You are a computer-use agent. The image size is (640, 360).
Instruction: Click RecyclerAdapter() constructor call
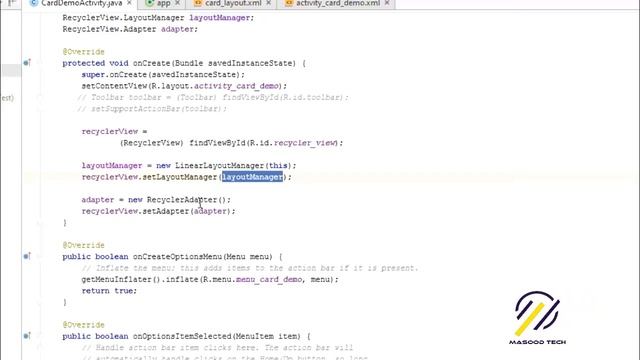point(186,200)
